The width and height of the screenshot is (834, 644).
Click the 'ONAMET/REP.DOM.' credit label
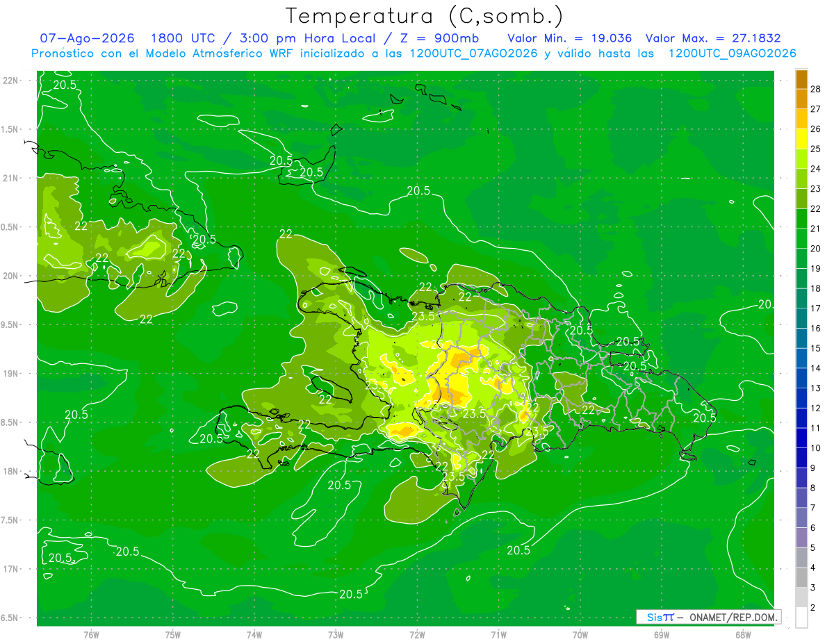pos(735,617)
